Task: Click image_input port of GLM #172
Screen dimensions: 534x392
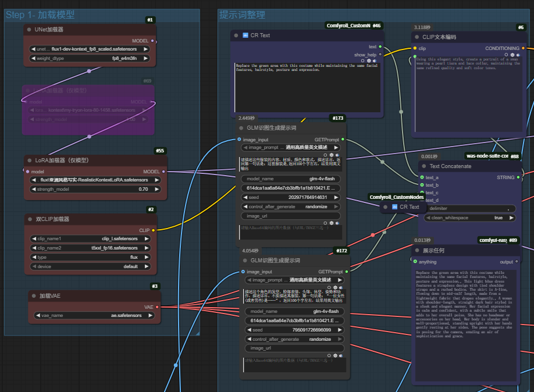Action: pyautogui.click(x=243, y=272)
